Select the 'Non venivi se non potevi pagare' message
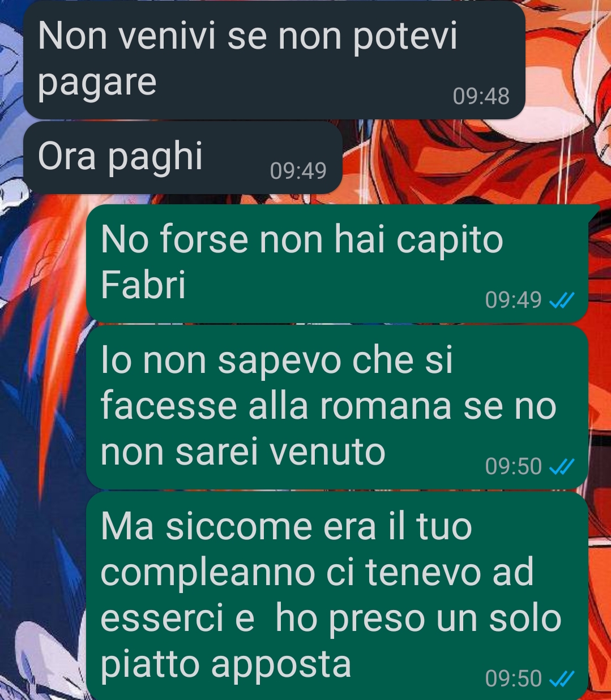611x700 pixels. pyautogui.click(x=274, y=60)
